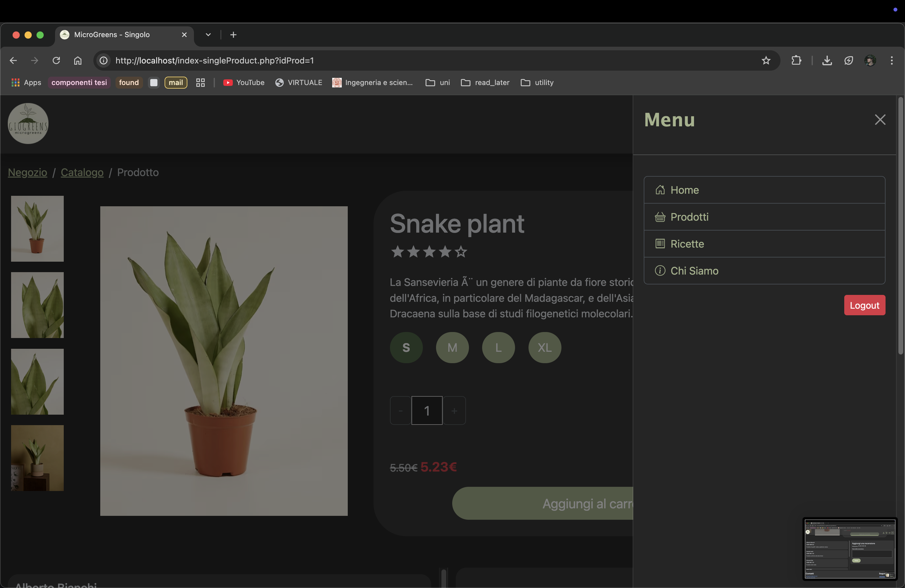Close the Menu side panel
The width and height of the screenshot is (905, 588).
tap(880, 120)
